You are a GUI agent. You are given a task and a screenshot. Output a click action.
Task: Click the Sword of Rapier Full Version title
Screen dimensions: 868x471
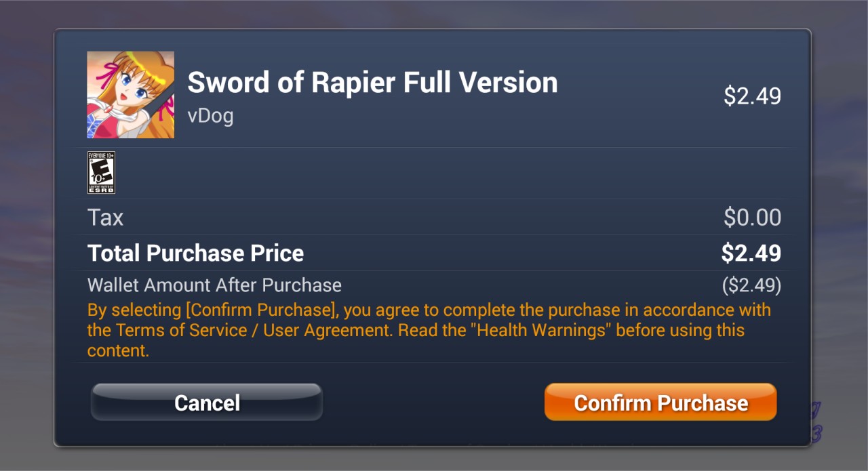pyautogui.click(x=372, y=83)
